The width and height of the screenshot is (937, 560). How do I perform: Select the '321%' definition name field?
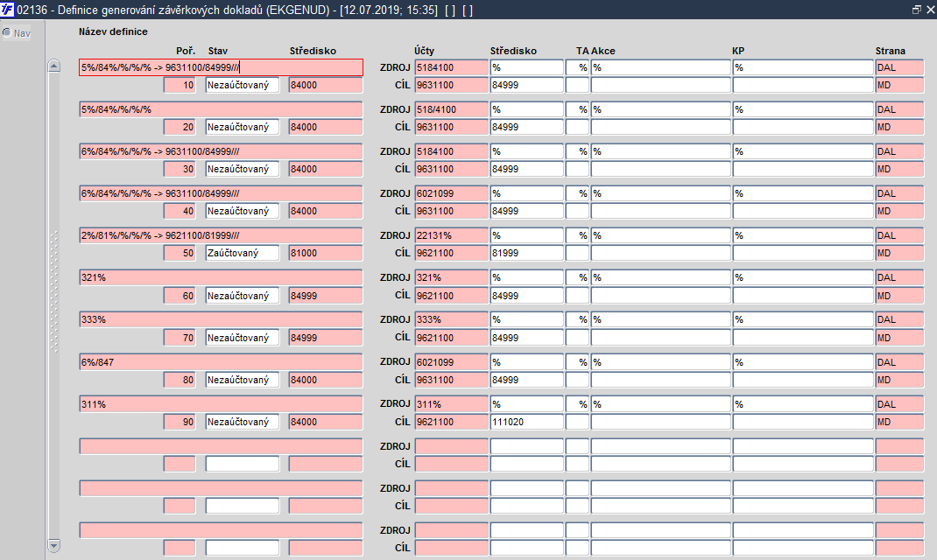tap(221, 277)
